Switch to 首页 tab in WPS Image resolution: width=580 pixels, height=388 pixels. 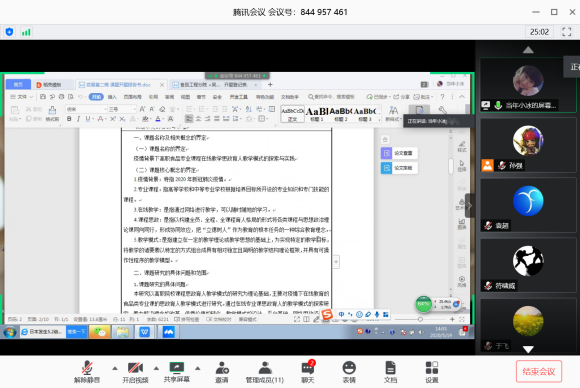pyautogui.click(x=18, y=85)
